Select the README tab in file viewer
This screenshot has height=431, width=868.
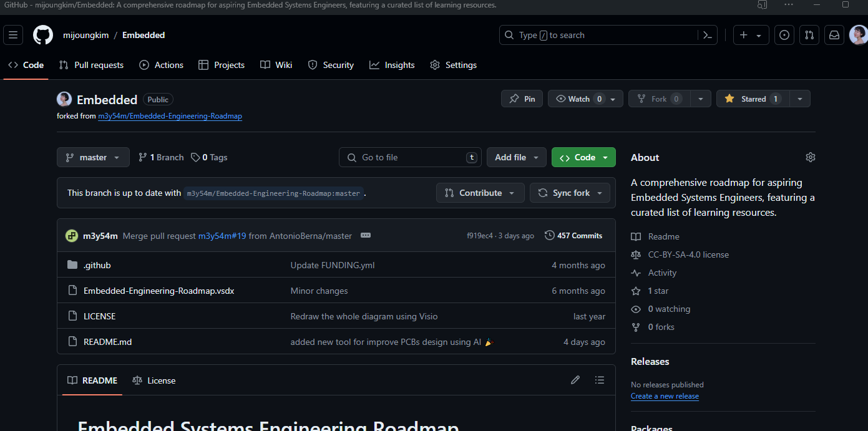coord(92,380)
